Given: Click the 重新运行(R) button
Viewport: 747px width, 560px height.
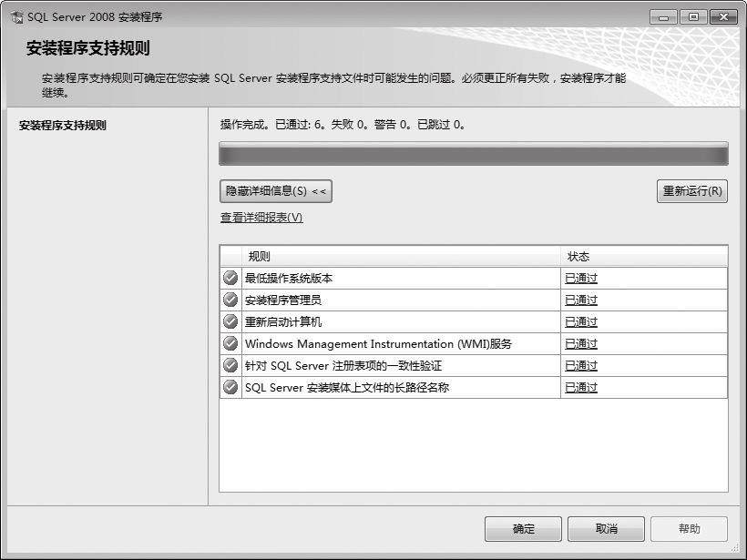Looking at the screenshot, I should click(691, 191).
